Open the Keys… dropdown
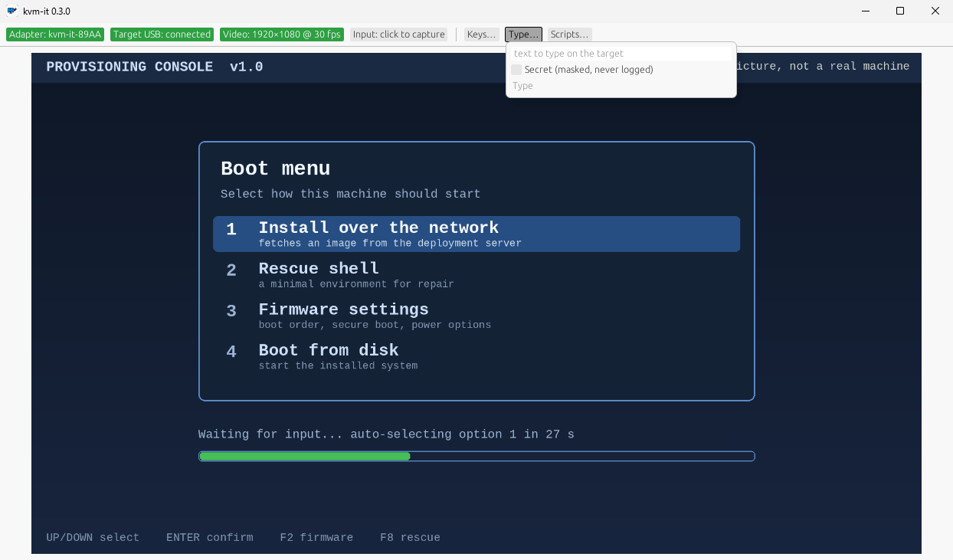The width and height of the screenshot is (953, 560). coord(482,34)
